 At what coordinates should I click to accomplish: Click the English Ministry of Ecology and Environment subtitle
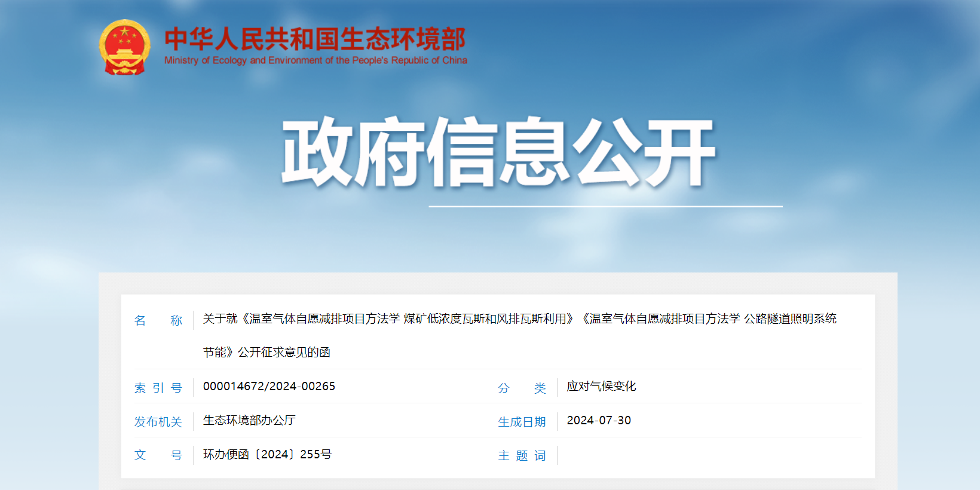(x=316, y=60)
